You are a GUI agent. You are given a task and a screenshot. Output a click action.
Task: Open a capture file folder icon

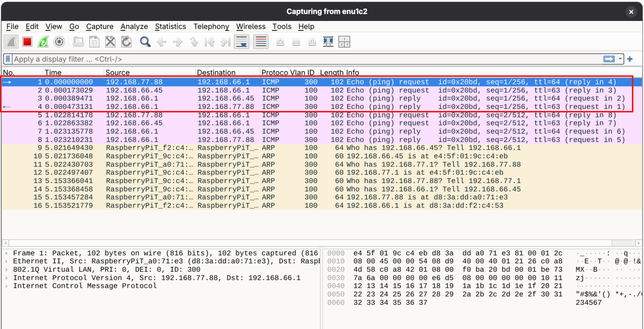78,42
